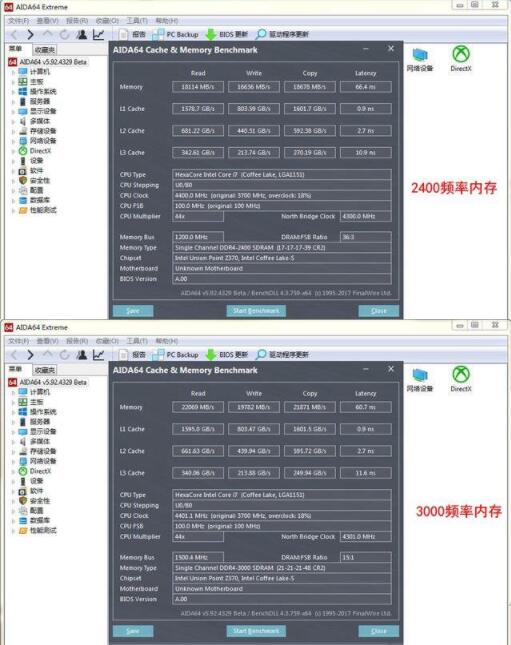Click graph chart toolbar icon in 3000频率内存 window

98,355
